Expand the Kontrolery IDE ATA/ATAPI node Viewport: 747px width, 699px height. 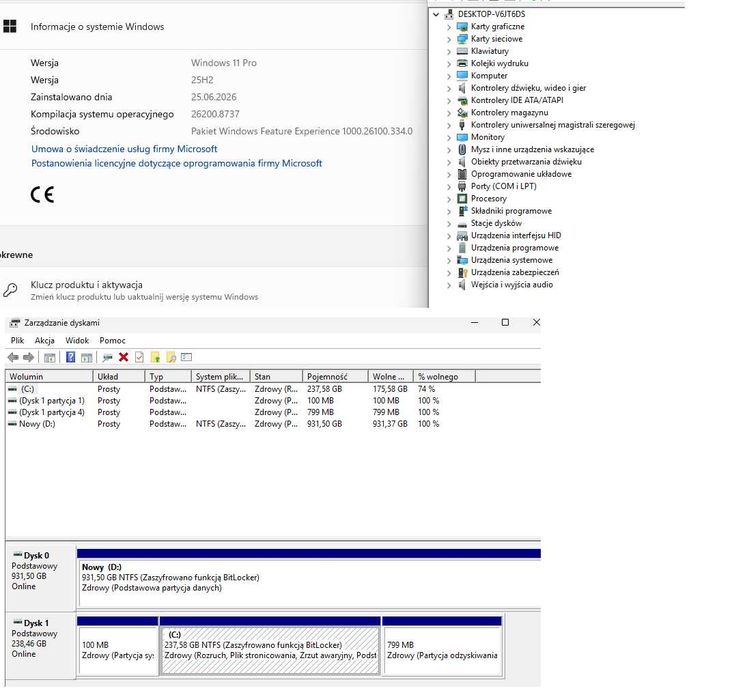(x=449, y=101)
